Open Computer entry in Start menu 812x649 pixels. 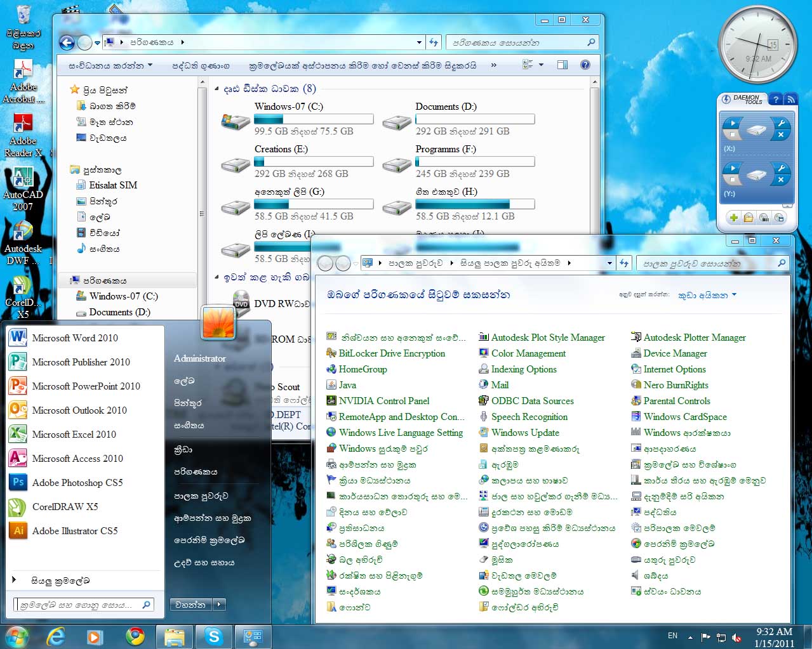tap(196, 472)
